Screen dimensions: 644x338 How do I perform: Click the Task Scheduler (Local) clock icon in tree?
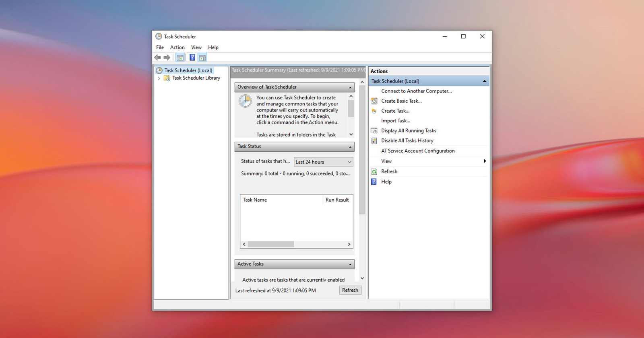click(x=159, y=70)
